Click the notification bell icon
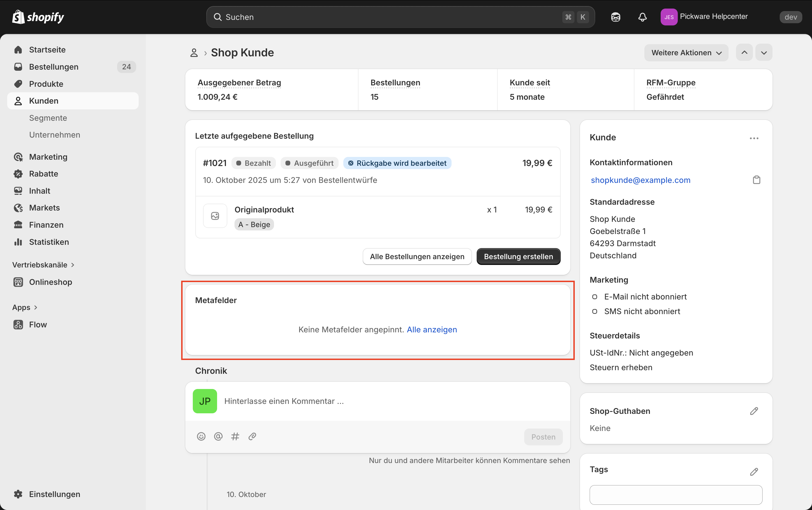This screenshot has width=812, height=510. 642,17
